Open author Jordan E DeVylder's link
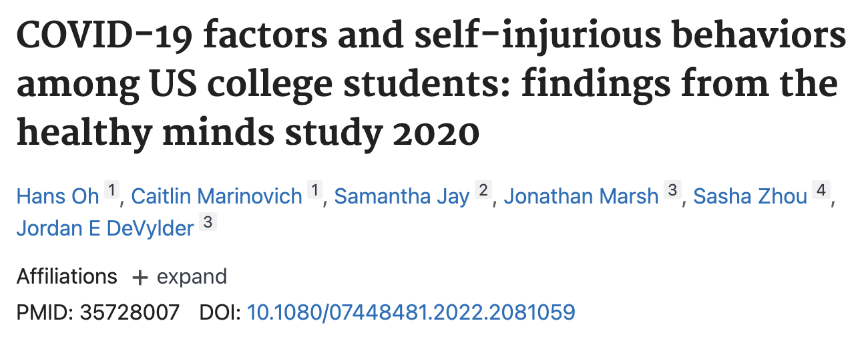This screenshot has height=343, width=868. pyautogui.click(x=105, y=228)
